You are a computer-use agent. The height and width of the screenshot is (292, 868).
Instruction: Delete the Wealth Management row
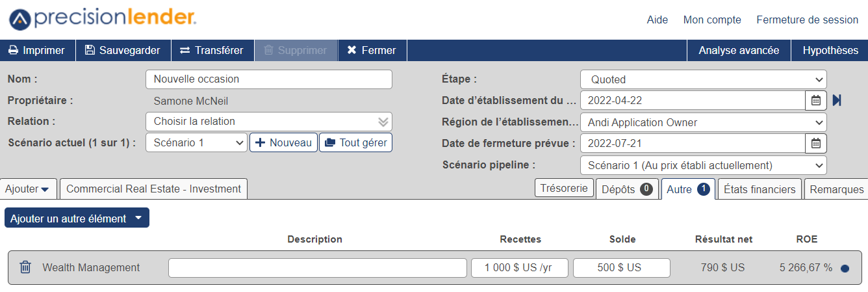coord(25,267)
